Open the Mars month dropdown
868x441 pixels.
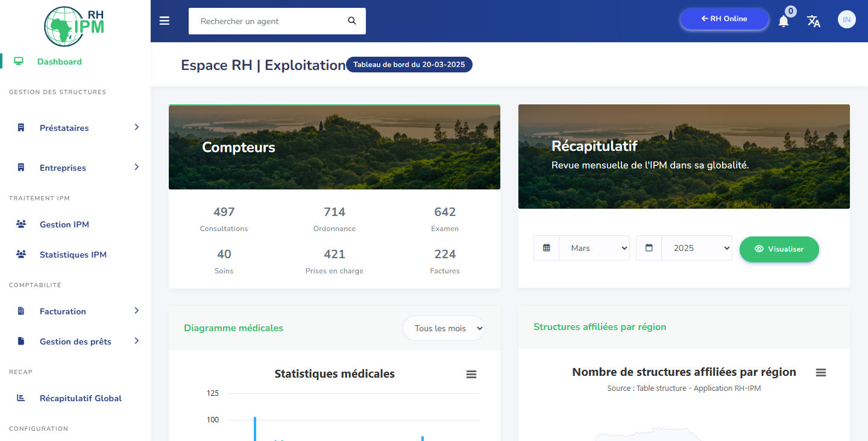pyautogui.click(x=594, y=247)
